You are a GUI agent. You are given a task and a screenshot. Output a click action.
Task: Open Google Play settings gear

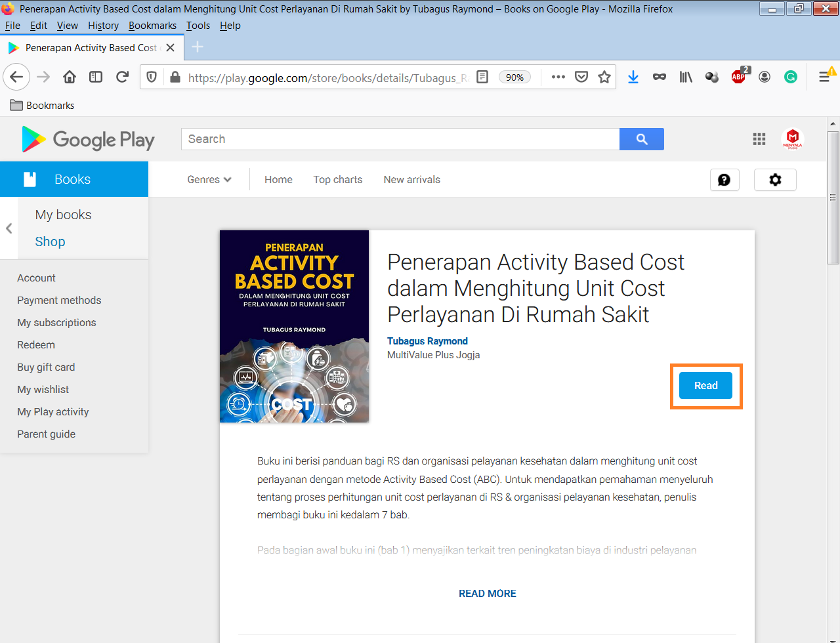point(774,180)
